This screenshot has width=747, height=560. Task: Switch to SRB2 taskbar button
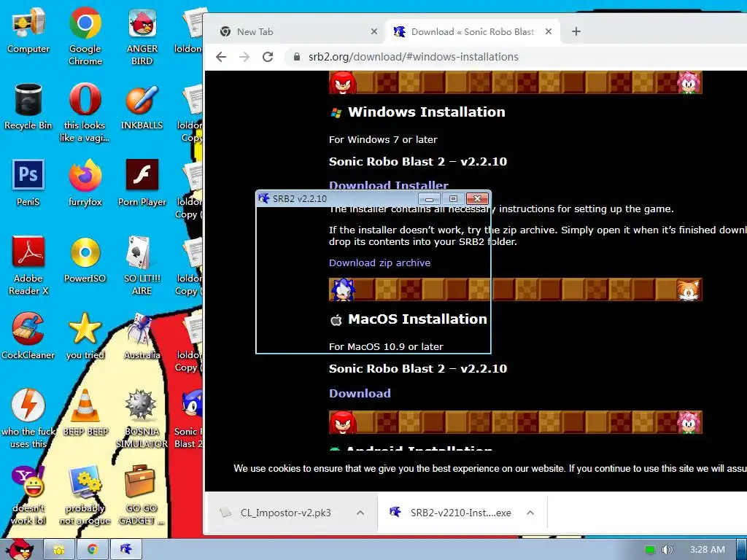point(126,550)
